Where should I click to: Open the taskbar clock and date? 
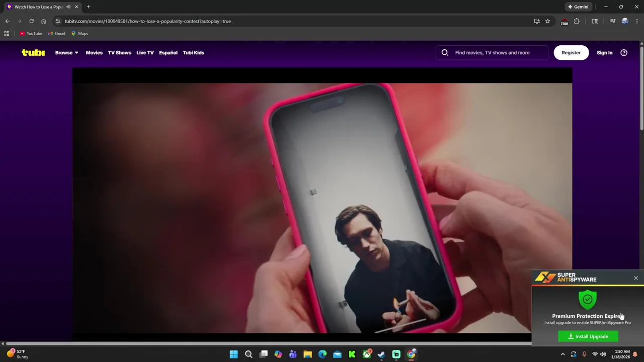tap(622, 354)
